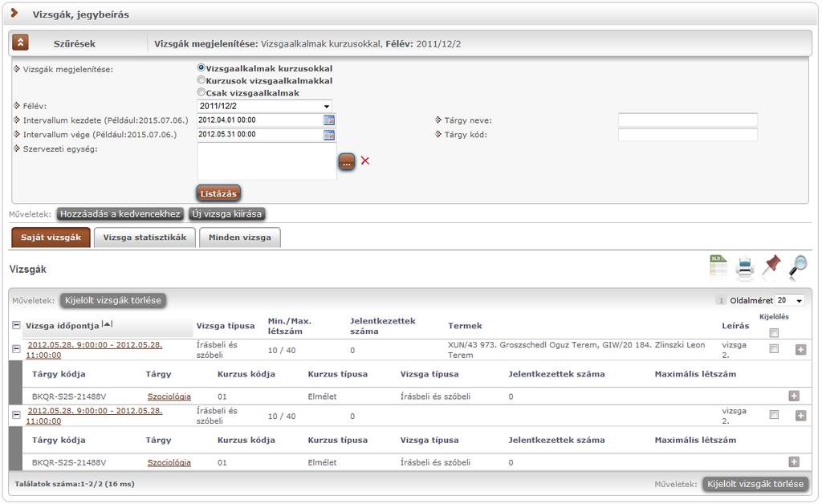
Task: Open Szociológia link in first exam
Action: click(169, 396)
